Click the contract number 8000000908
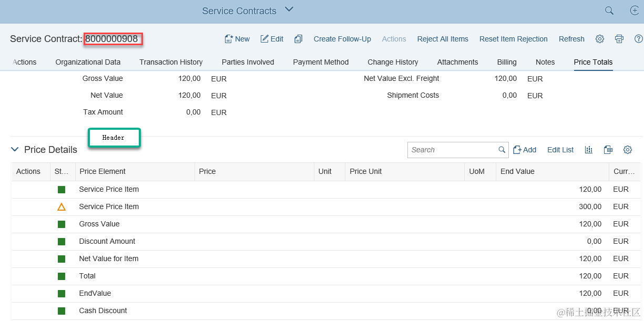 (x=111, y=39)
